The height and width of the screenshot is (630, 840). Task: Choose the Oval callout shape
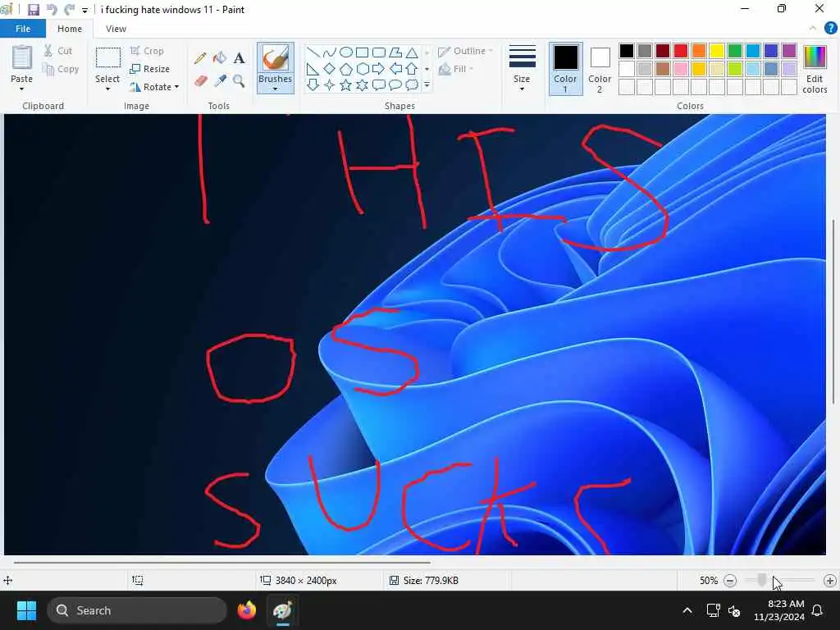(x=395, y=85)
